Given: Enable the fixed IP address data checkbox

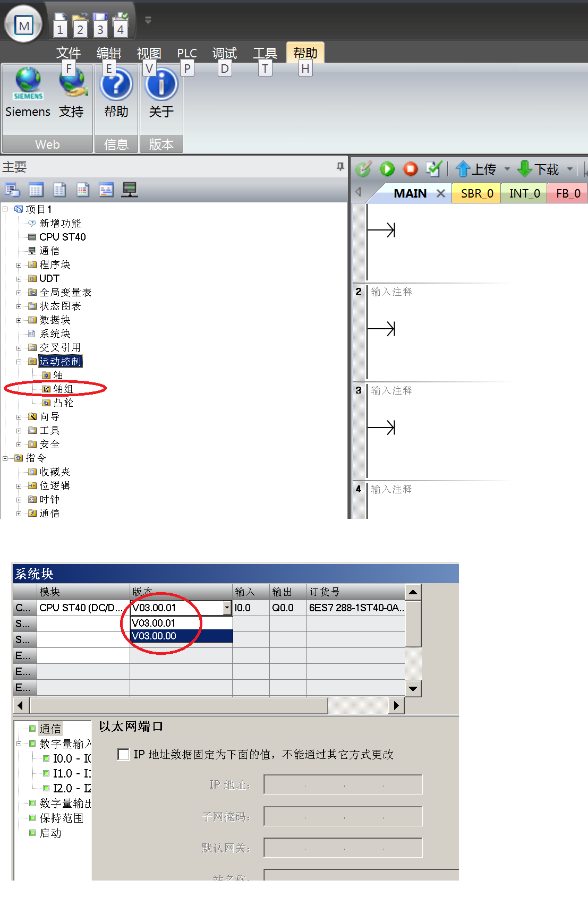Looking at the screenshot, I should coord(123,755).
